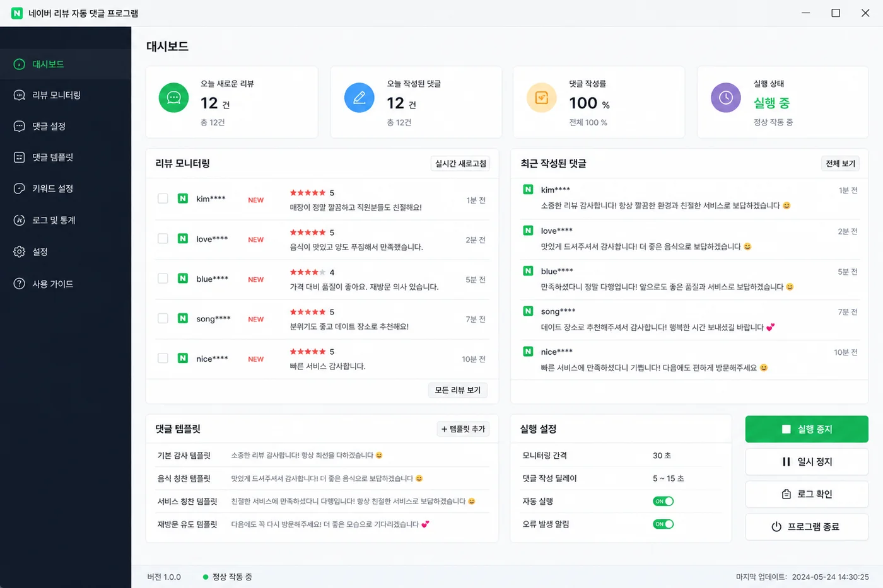This screenshot has height=588, width=883.
Task: Click the Naver icon beside song**** recent comment
Action: pos(528,311)
